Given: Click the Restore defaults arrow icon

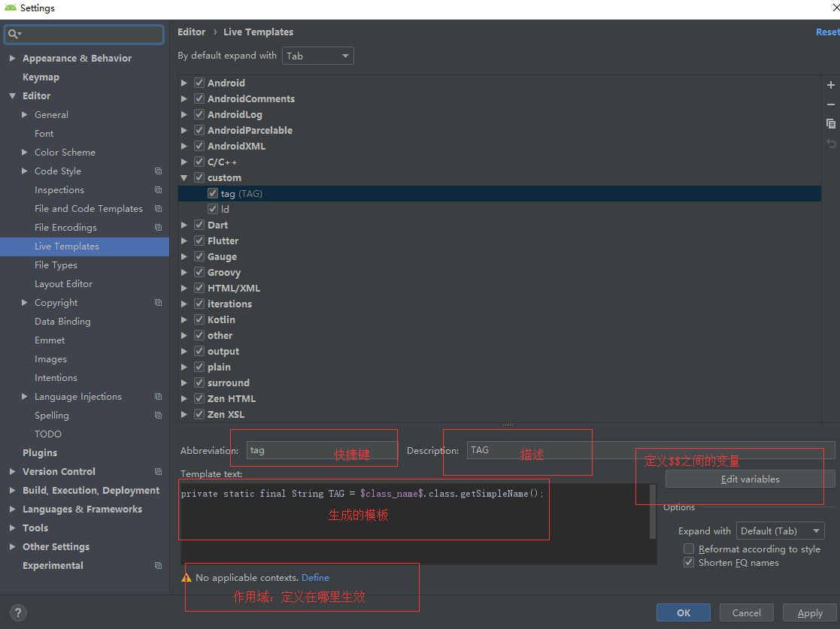Looking at the screenshot, I should coord(830,143).
